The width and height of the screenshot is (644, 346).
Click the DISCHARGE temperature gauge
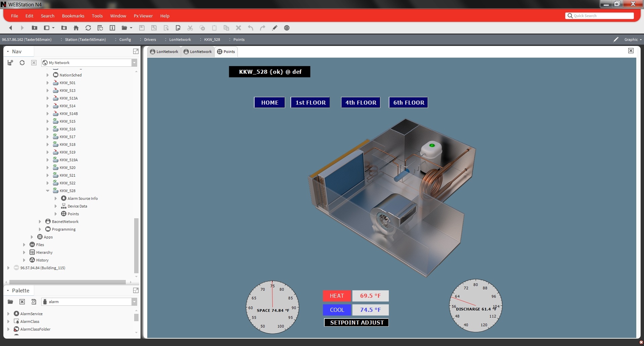[x=475, y=305]
